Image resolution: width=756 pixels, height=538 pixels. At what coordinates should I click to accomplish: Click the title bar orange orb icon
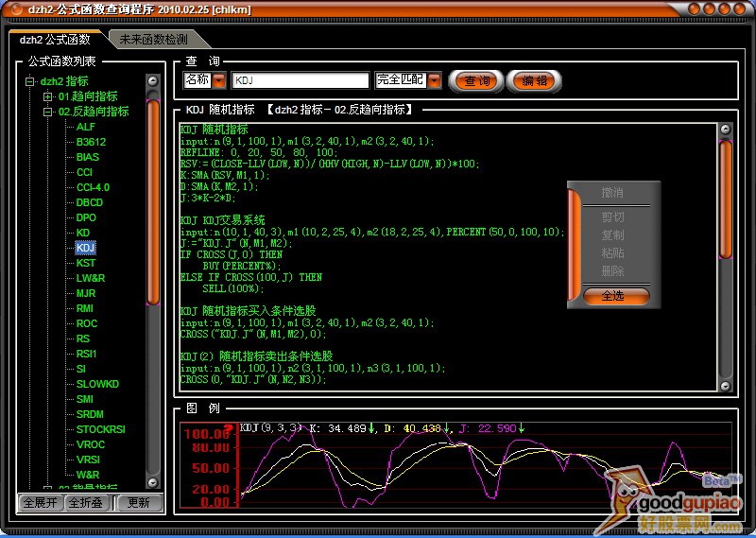pos(17,9)
